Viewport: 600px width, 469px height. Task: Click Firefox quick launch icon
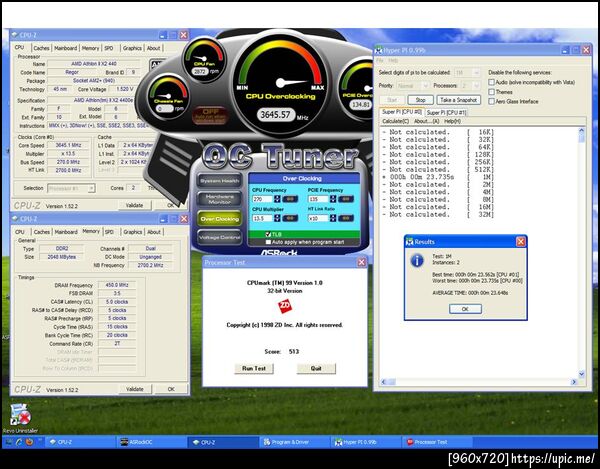[29, 442]
